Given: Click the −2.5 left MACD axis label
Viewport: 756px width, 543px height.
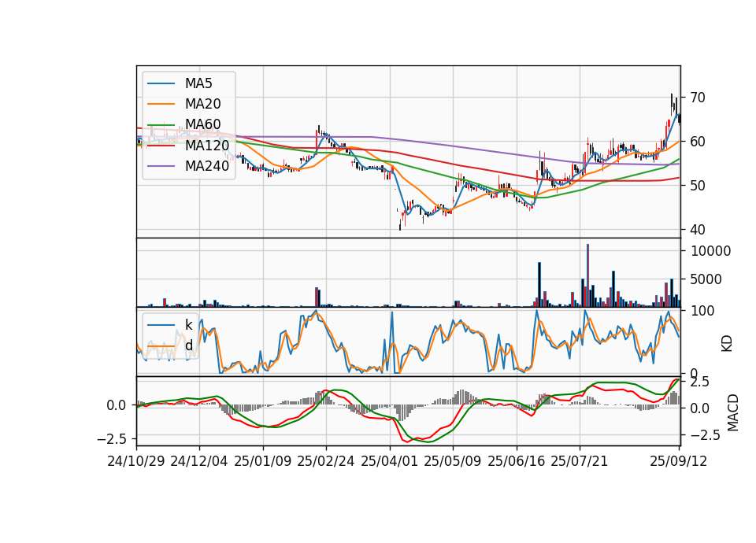Looking at the screenshot, I should 113,439.
